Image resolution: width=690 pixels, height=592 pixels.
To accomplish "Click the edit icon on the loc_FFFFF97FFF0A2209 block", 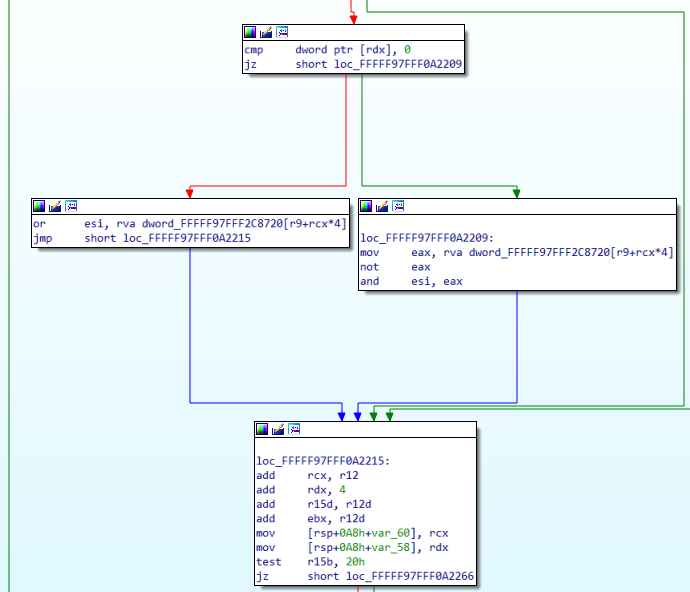I will pyautogui.click(x=382, y=206).
